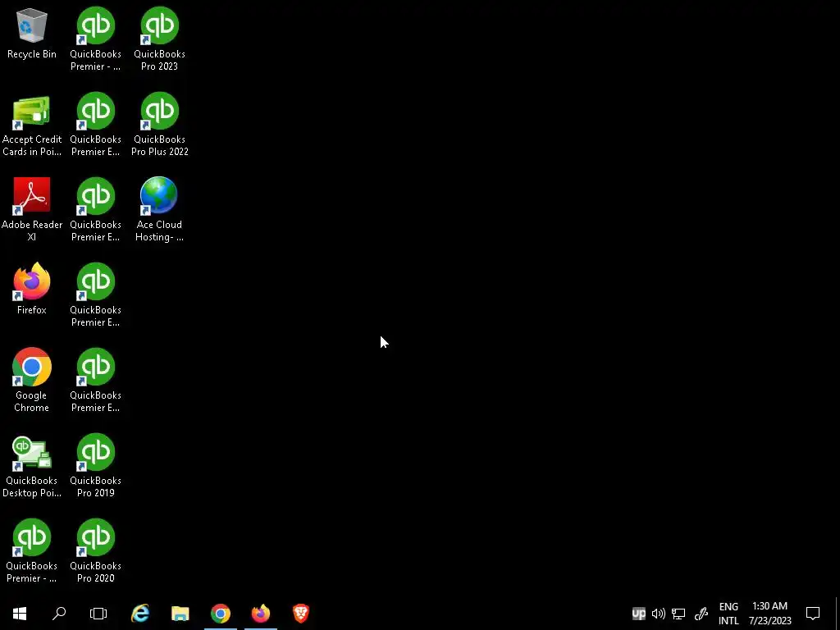Select the Adobe Reader XI shortcut
This screenshot has height=630, width=840.
[32, 209]
